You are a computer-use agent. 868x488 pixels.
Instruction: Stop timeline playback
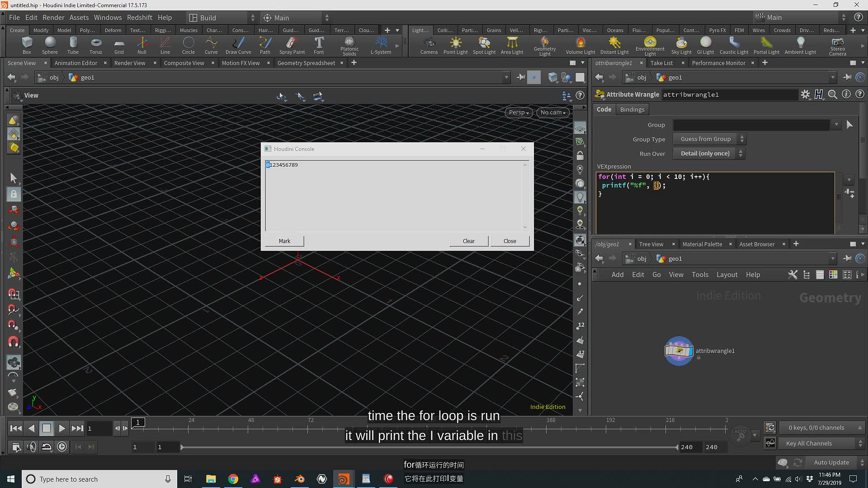click(46, 428)
